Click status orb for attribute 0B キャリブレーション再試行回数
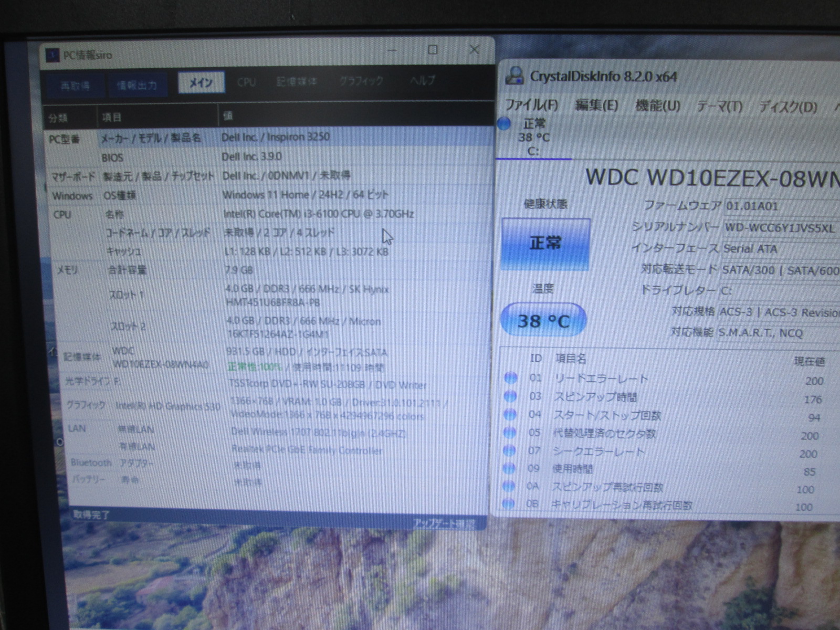 508,504
